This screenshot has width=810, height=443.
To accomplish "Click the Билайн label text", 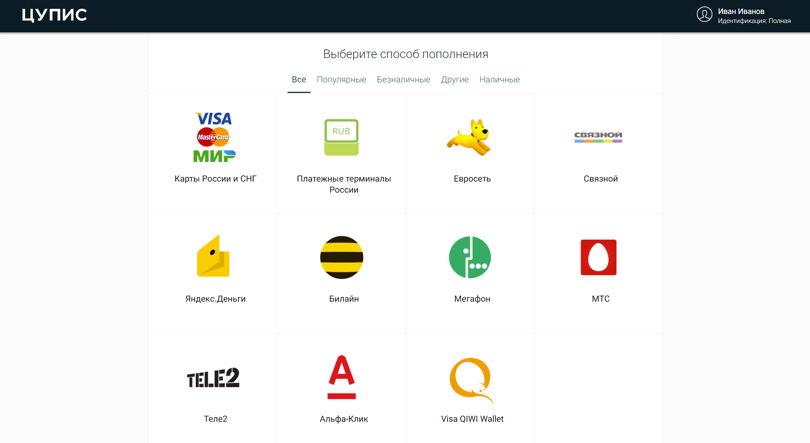I will pos(344,299).
